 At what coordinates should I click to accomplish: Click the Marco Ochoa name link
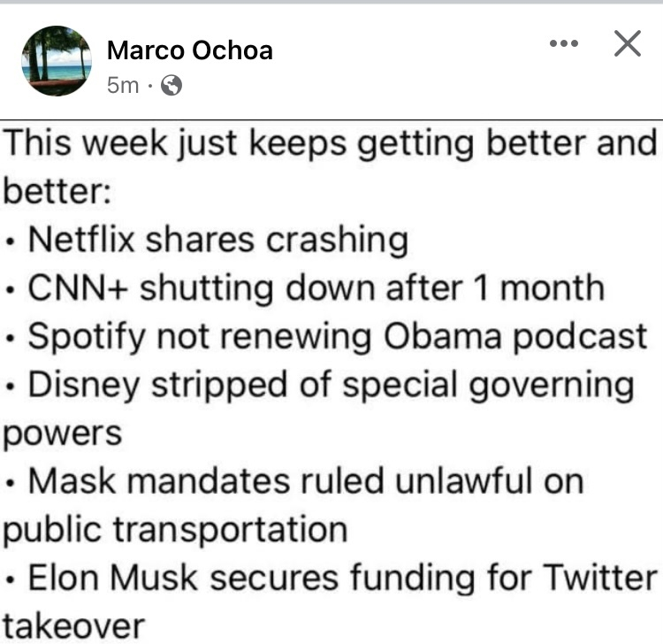[189, 50]
